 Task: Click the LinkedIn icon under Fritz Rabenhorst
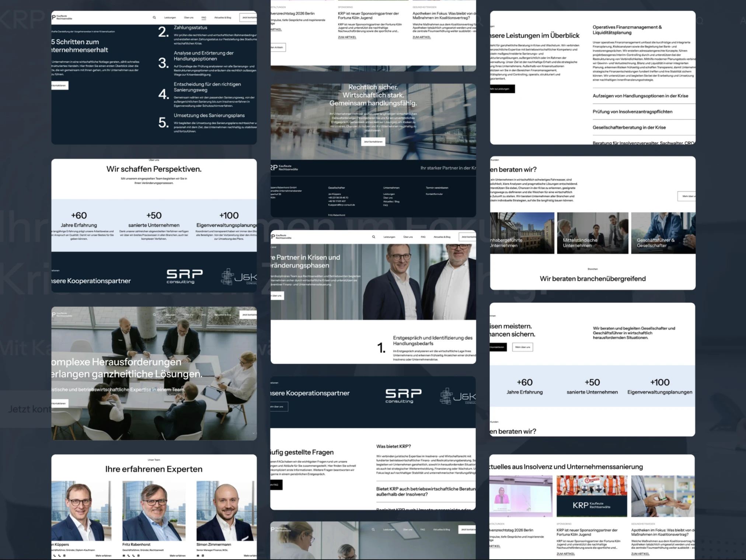coord(138,556)
